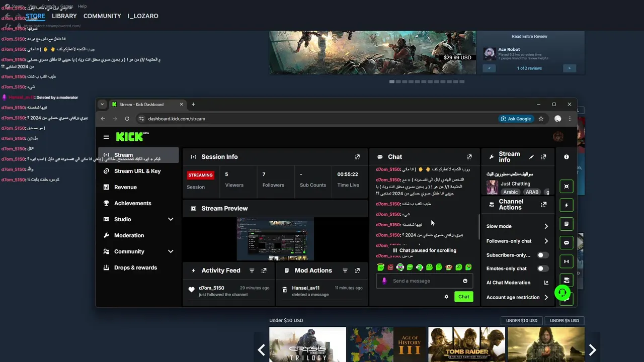
Task: Click Chrome's Ask Google button
Action: [516, 119]
